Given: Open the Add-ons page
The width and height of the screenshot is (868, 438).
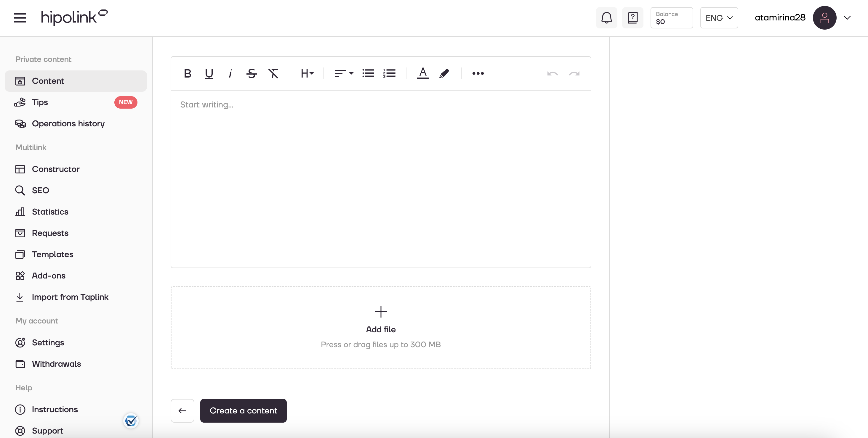Looking at the screenshot, I should [76, 276].
